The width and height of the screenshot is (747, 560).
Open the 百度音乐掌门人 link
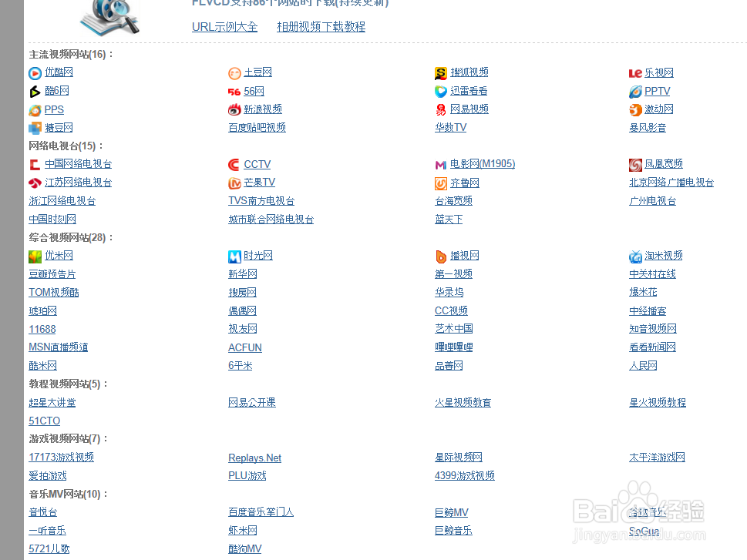click(261, 512)
